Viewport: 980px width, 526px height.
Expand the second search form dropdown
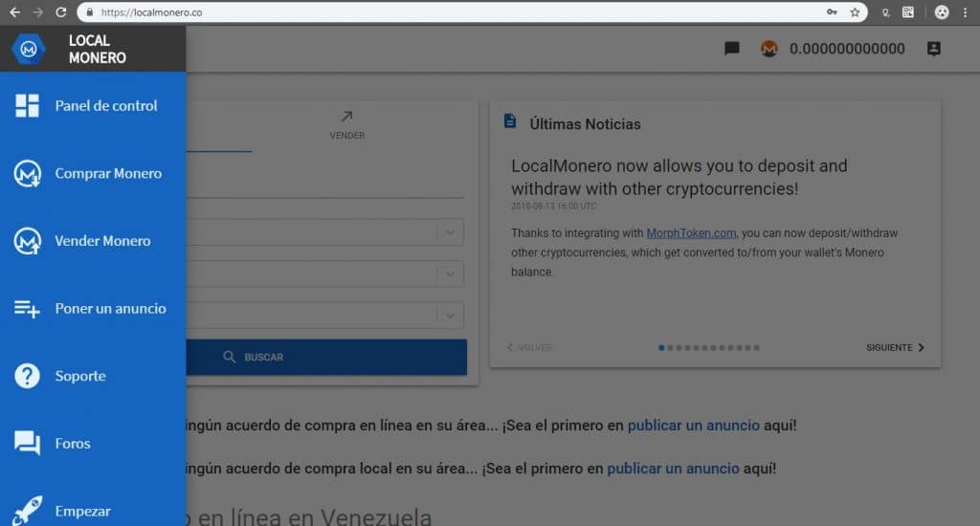(450, 274)
